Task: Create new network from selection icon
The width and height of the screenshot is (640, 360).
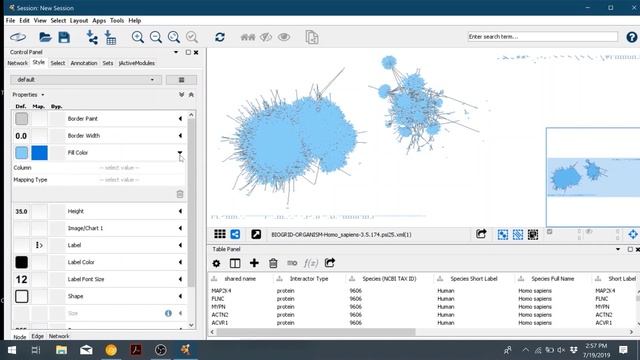Action: 312,37
